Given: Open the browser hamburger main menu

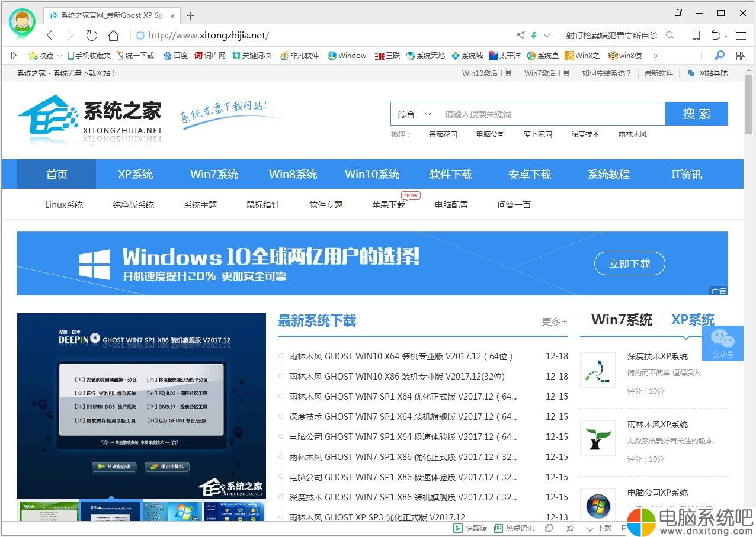Looking at the screenshot, I should point(741,36).
